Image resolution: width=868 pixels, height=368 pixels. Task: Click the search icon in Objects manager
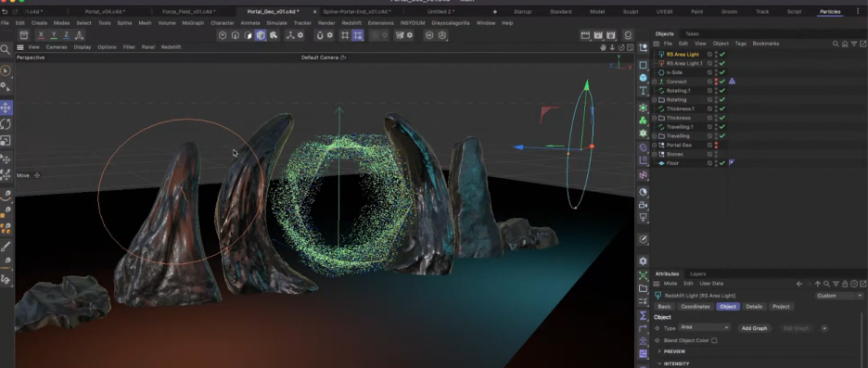click(836, 44)
